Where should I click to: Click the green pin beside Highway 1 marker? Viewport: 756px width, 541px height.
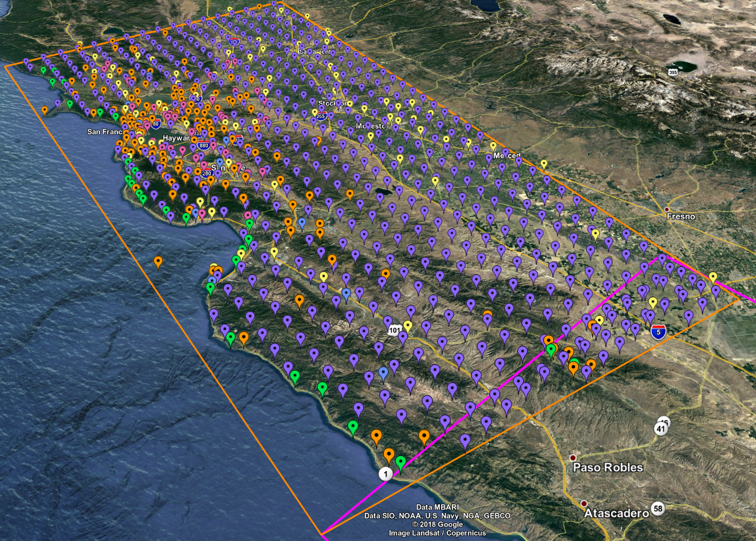coord(401,461)
